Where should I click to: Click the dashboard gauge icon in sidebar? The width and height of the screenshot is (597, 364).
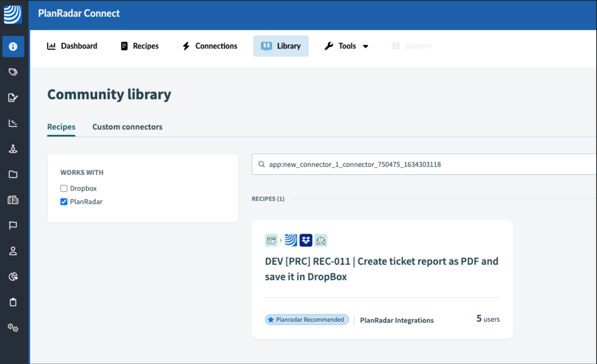click(13, 47)
